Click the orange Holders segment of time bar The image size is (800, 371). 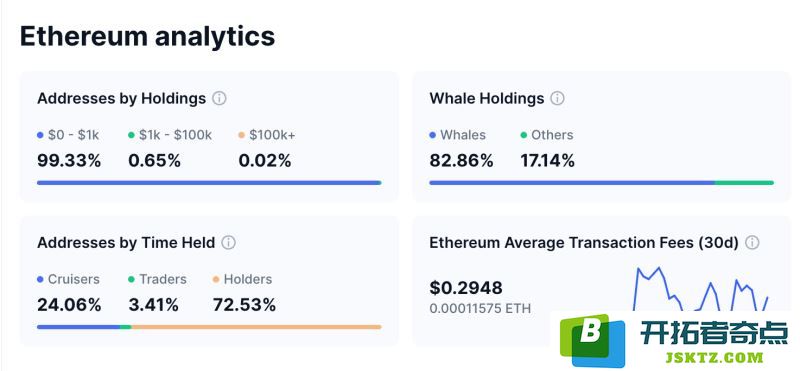(256, 327)
